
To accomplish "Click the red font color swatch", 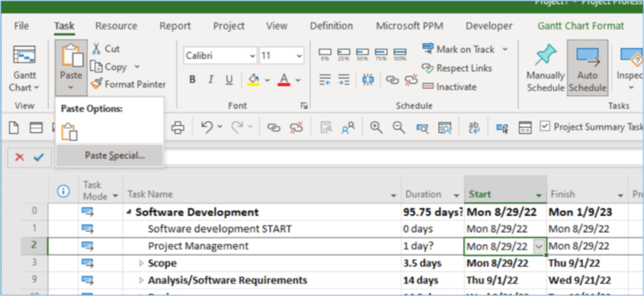I will click(284, 80).
